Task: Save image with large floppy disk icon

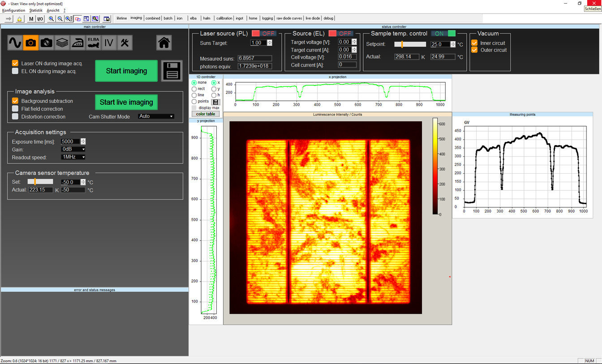Action: (172, 71)
